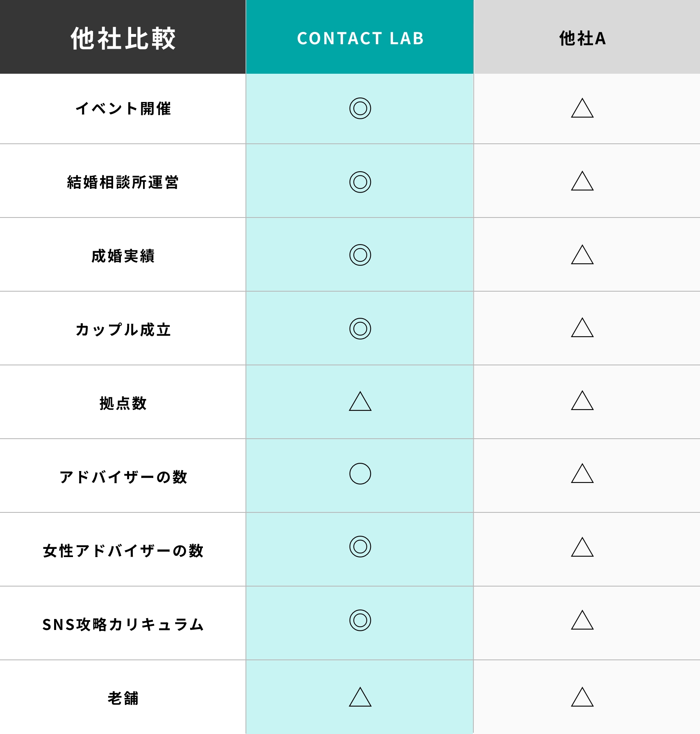Select the 他社A column header

[587, 37]
